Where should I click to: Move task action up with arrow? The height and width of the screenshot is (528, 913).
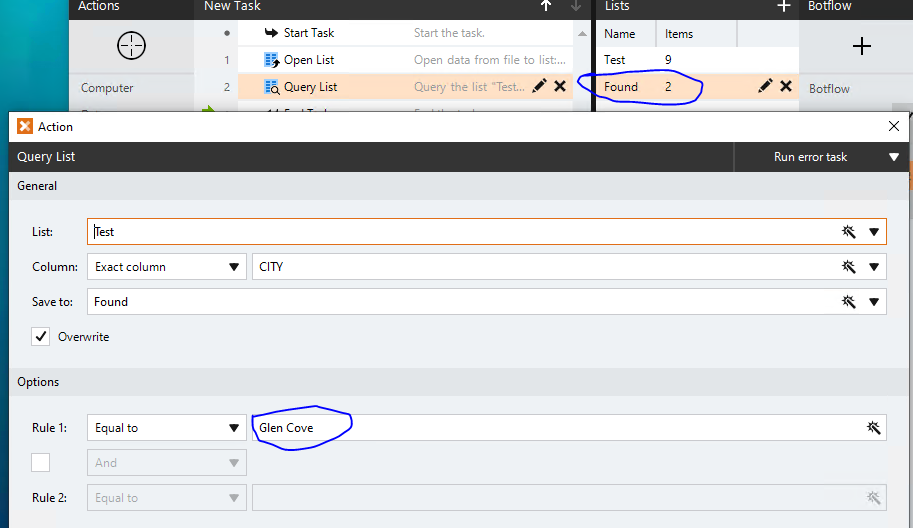pos(546,6)
